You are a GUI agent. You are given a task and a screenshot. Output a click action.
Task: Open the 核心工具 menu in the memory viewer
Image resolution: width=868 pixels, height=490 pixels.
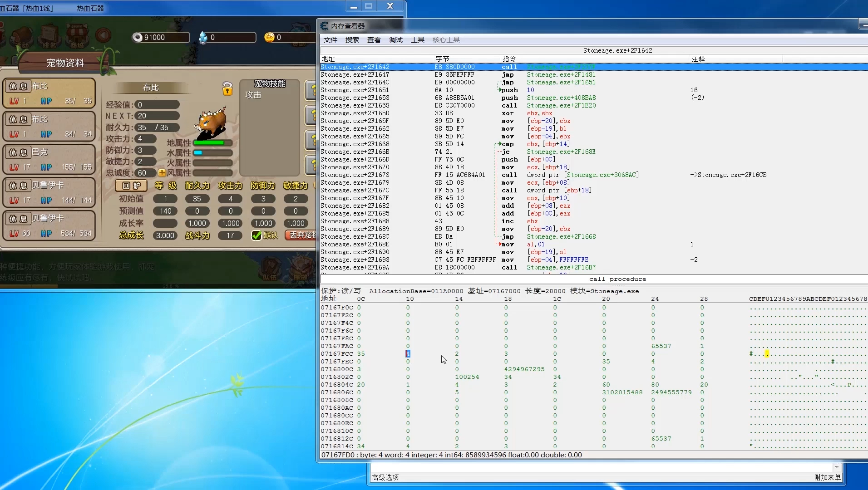[x=446, y=40]
